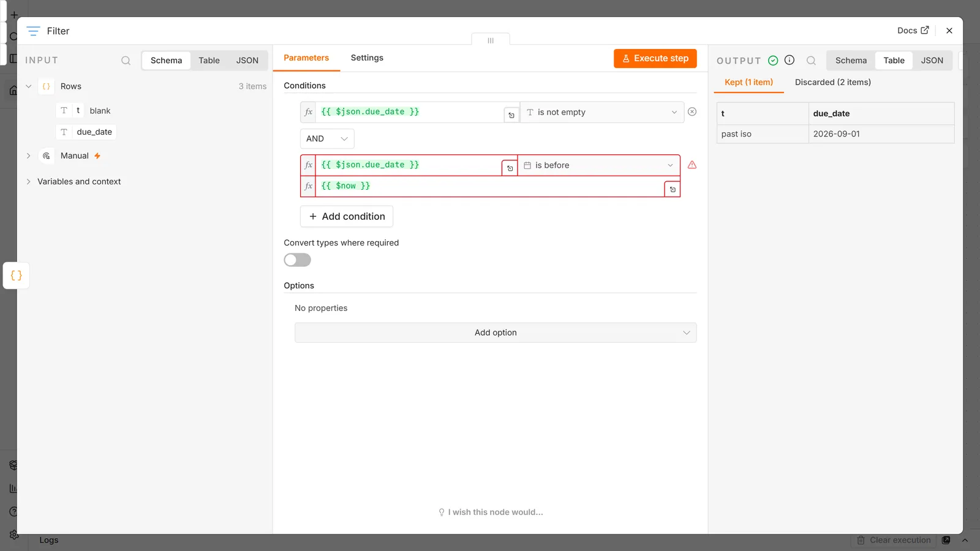The height and width of the screenshot is (551, 980).
Task: Click the Execute step button
Action: click(x=655, y=59)
